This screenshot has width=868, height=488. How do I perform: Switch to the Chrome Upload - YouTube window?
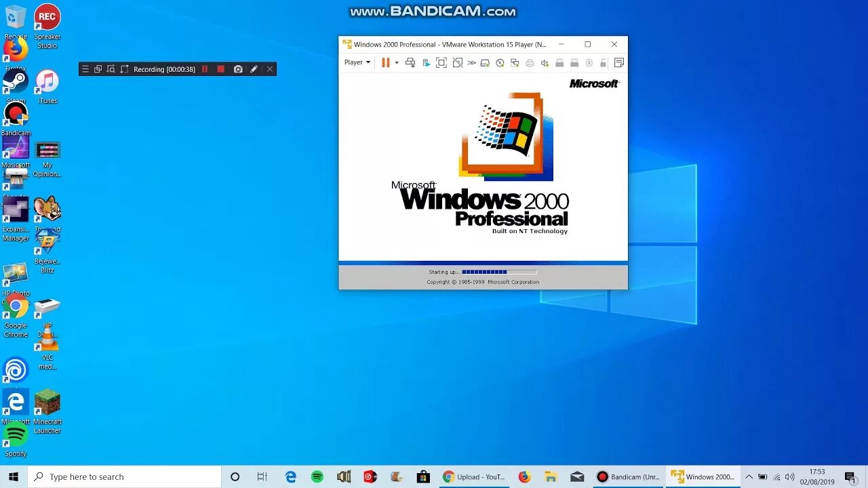tap(474, 476)
